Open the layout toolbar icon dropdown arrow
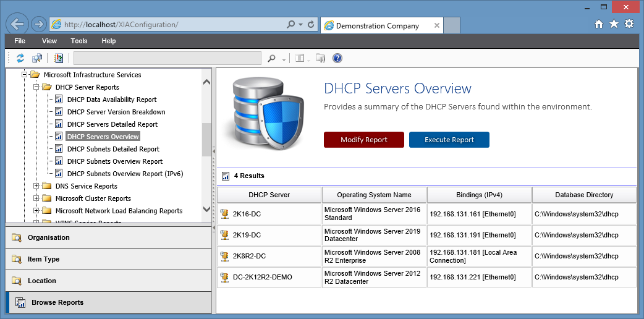Viewport: 644px width, 319px height. [308, 60]
